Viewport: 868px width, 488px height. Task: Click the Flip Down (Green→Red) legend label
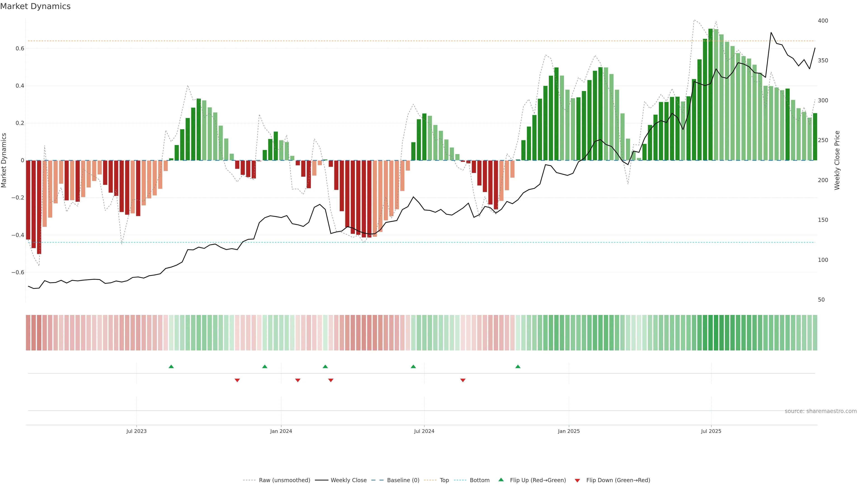tap(618, 480)
